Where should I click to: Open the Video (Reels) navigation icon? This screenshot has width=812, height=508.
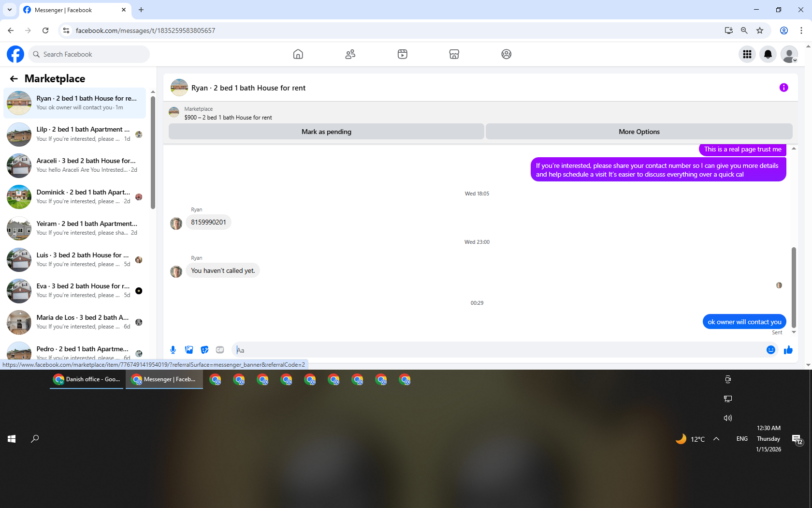[403, 54]
